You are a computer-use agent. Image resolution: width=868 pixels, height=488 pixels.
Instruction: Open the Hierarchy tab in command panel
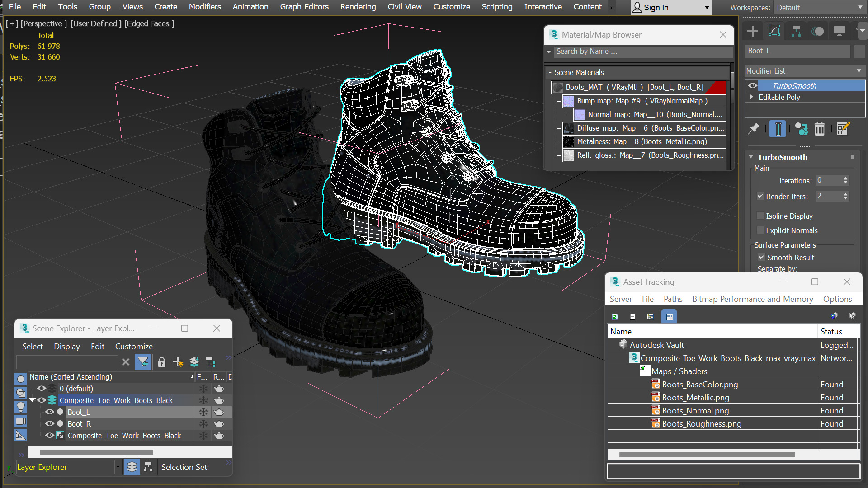click(796, 31)
